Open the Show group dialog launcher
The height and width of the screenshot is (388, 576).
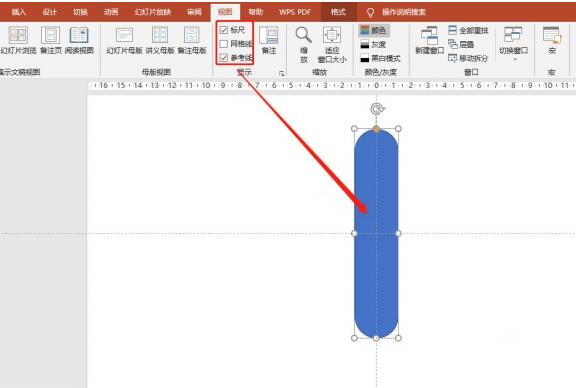282,73
